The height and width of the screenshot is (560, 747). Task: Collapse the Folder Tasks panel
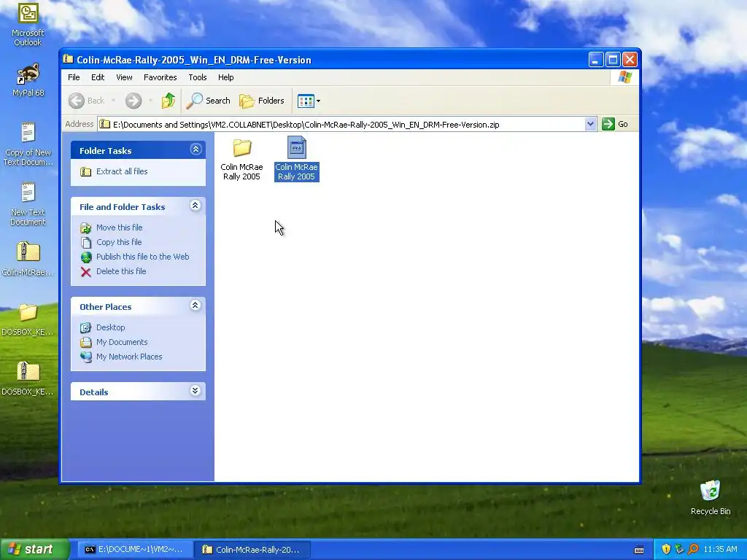(x=196, y=149)
